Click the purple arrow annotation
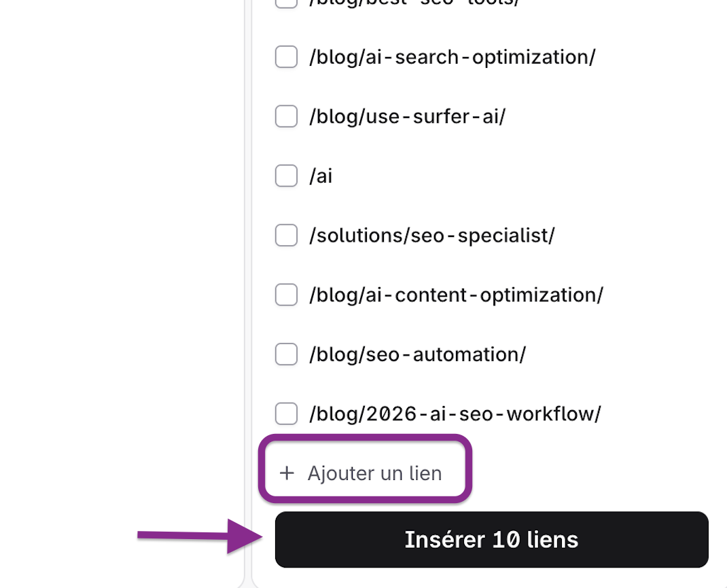Viewport: 727px width, 588px height. coord(200,536)
